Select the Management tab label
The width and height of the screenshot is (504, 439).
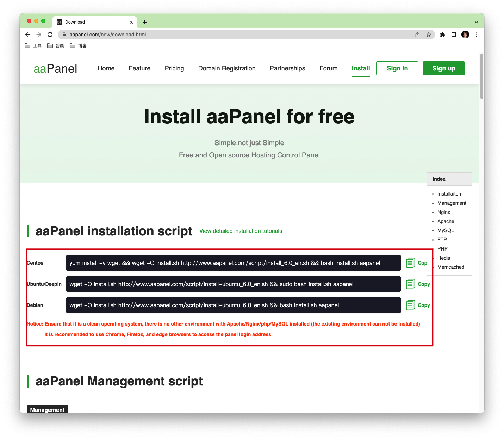(x=47, y=409)
